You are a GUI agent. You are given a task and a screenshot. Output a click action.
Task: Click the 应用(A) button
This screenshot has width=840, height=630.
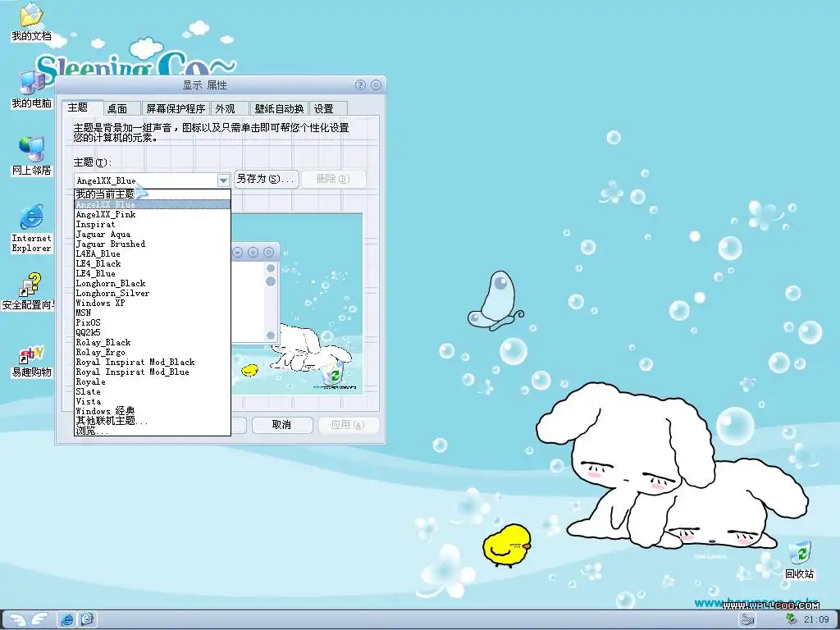349,425
